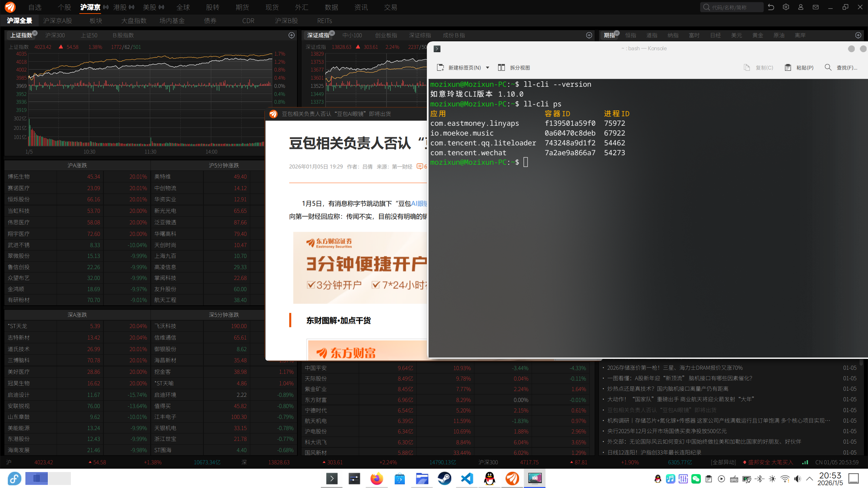868x488 pixels.
Task: Open the mail messages icon
Action: 816,7
